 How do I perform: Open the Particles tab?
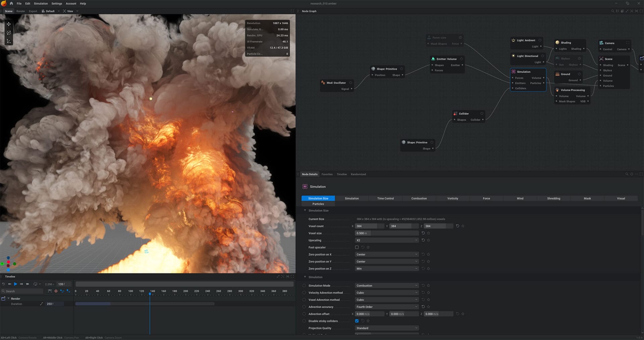[318, 204]
